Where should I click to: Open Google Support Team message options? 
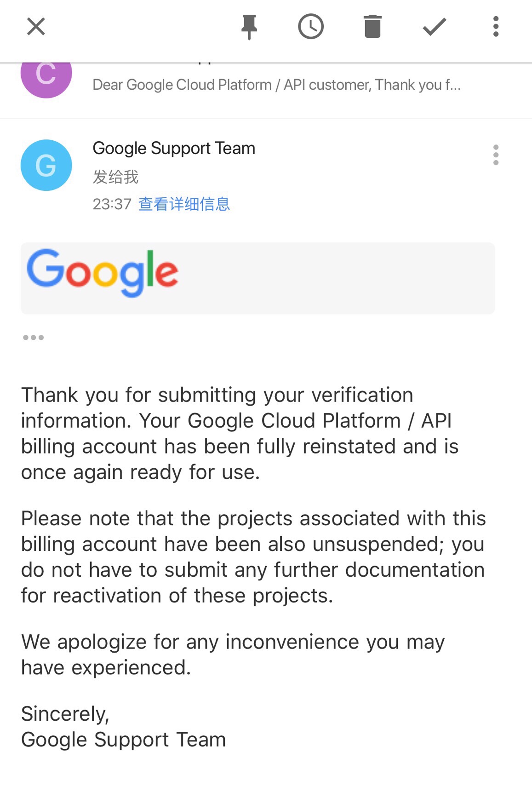(496, 155)
